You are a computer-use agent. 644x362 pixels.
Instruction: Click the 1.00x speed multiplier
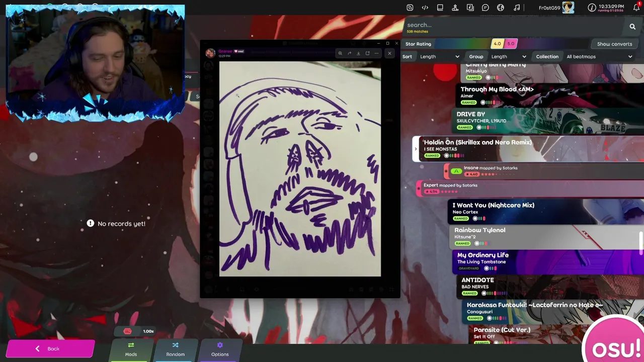point(148,331)
